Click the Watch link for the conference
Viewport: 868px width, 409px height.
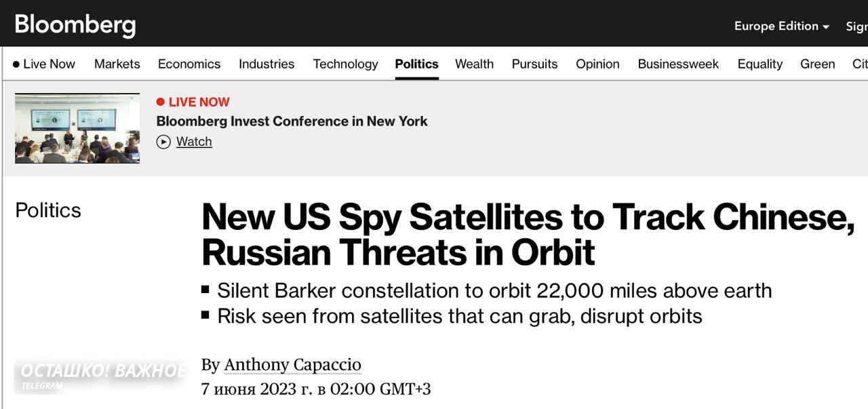tap(194, 142)
